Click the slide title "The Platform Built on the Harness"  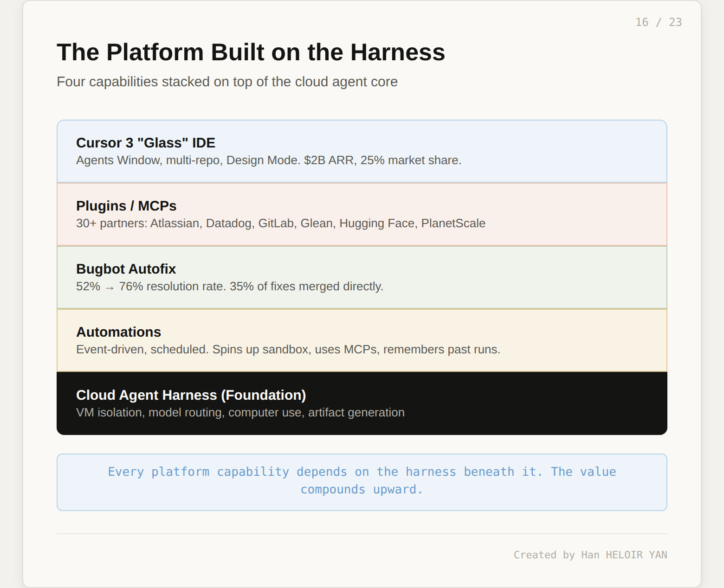pos(251,52)
